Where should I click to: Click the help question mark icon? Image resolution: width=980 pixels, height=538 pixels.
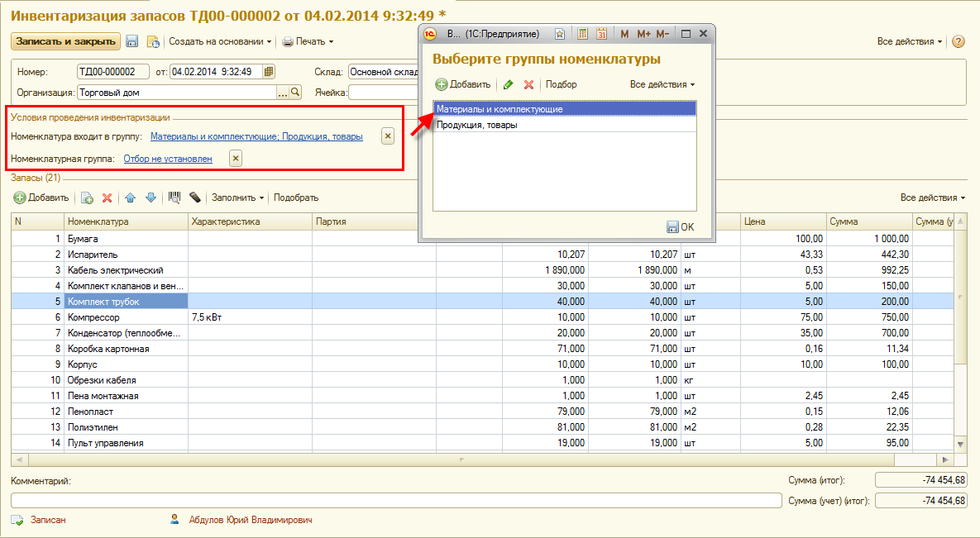[958, 41]
